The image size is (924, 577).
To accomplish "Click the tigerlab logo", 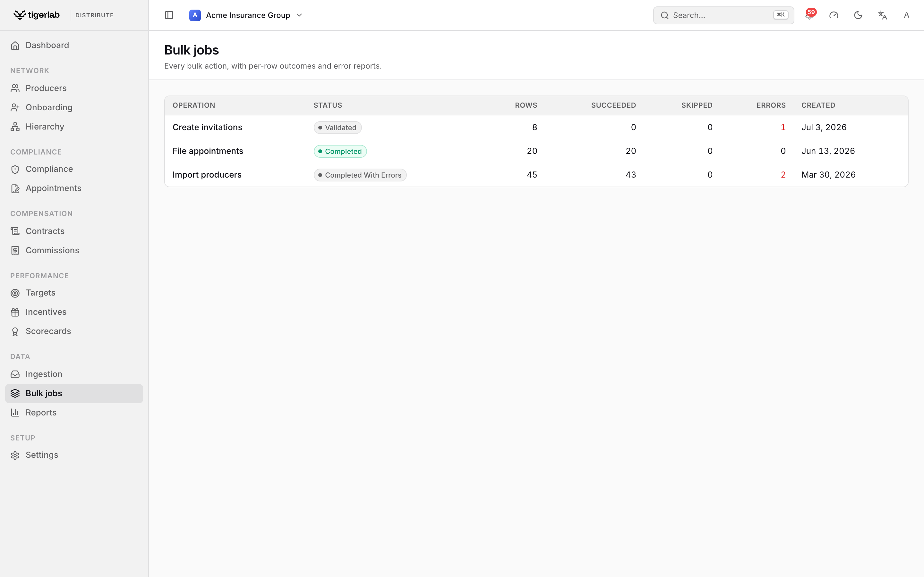I will (x=37, y=15).
